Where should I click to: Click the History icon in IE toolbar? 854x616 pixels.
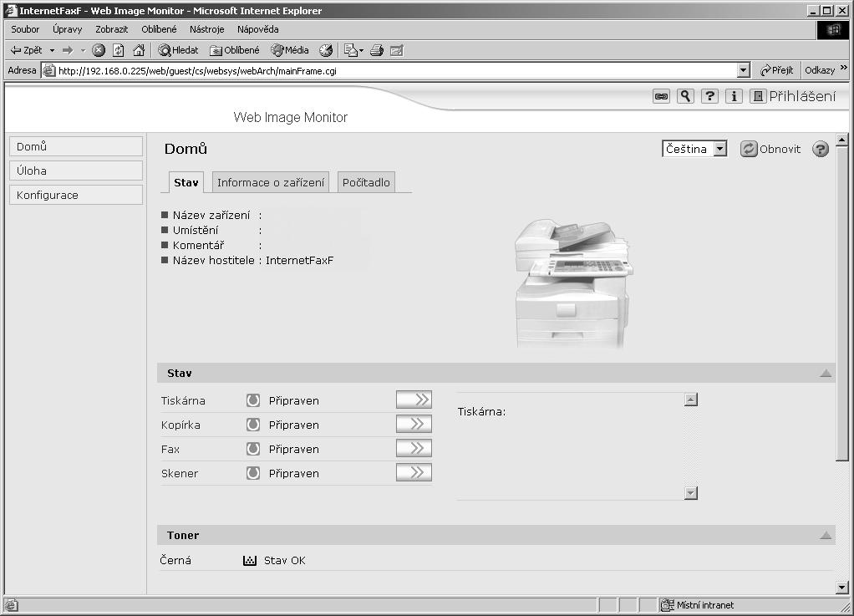pos(326,51)
